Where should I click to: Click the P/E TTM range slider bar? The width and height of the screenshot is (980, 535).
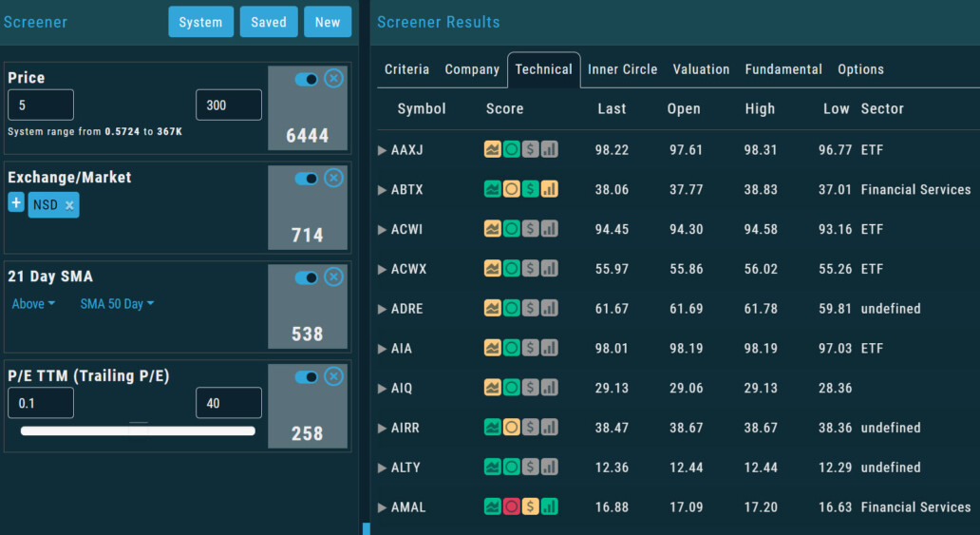click(x=138, y=430)
